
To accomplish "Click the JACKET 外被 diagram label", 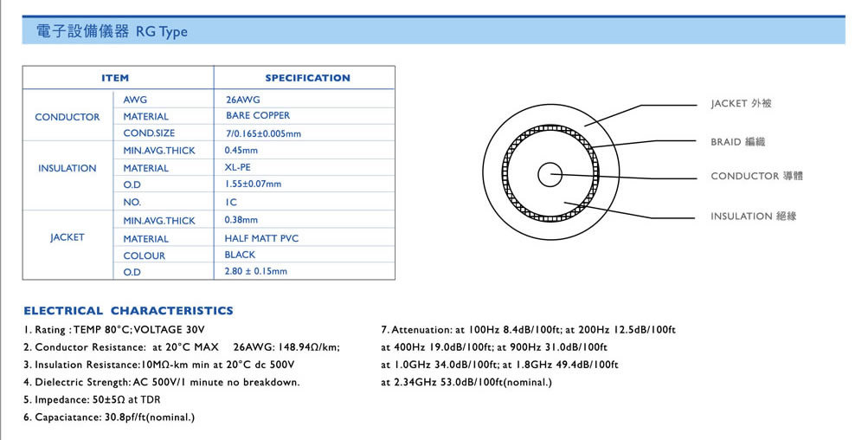I will point(742,104).
